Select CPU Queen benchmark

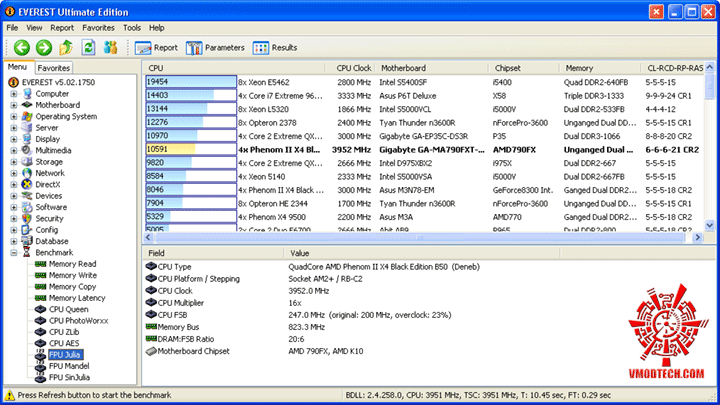[68, 309]
